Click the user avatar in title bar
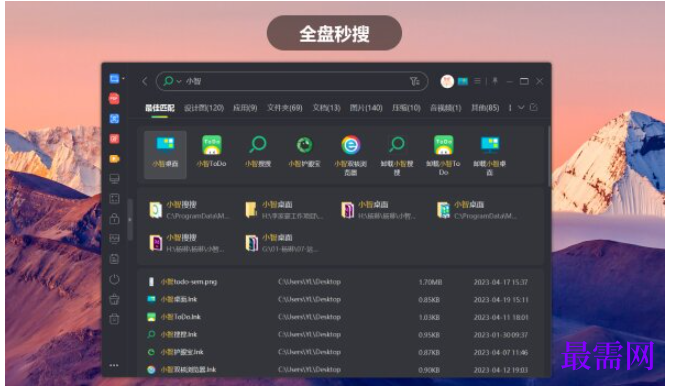The image size is (673, 387). point(447,81)
